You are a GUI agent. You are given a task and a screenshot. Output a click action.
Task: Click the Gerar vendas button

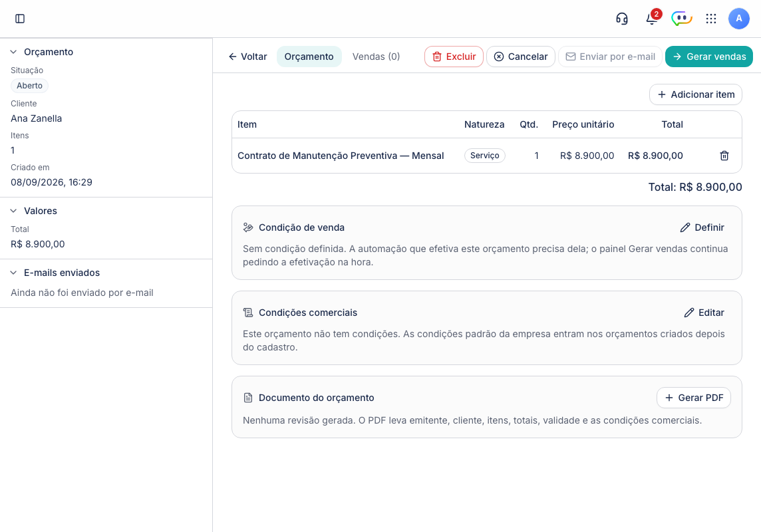pos(708,57)
